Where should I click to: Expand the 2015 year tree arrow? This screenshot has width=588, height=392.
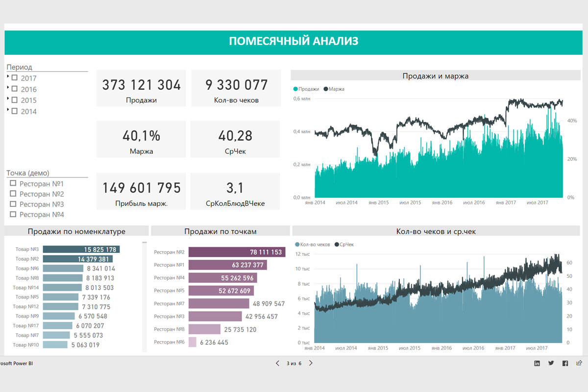[x=8, y=98]
